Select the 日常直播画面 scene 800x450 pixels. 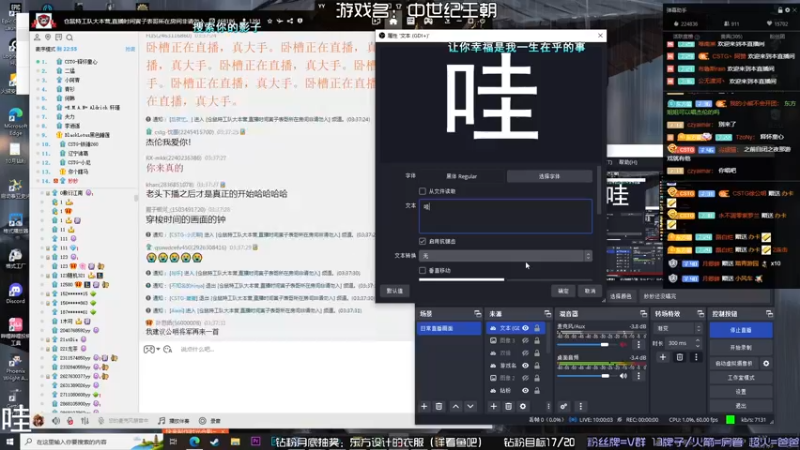(449, 328)
